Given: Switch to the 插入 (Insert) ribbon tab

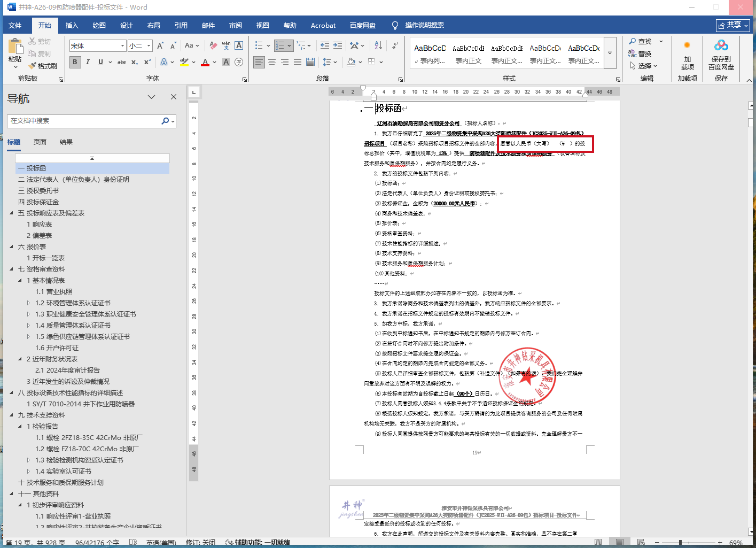Looking at the screenshot, I should pyautogui.click(x=72, y=25).
